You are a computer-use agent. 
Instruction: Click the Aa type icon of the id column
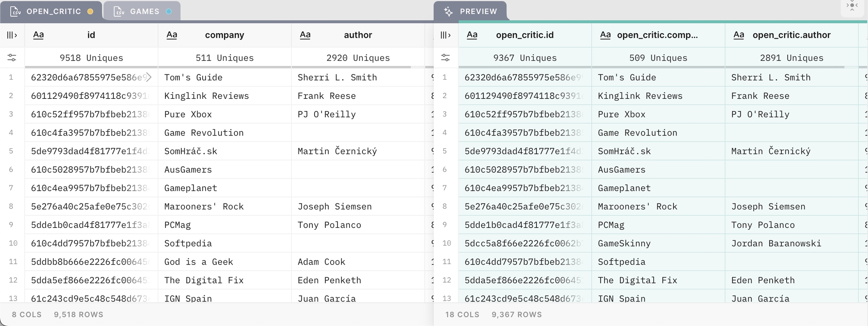[x=38, y=35]
